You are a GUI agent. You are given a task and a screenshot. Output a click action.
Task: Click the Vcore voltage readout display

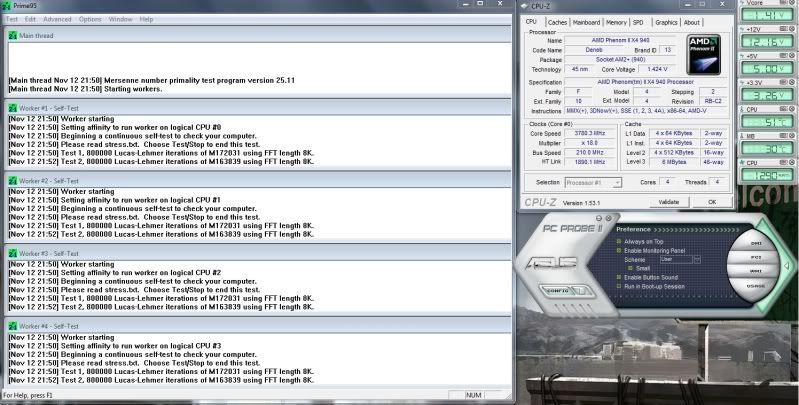click(766, 15)
